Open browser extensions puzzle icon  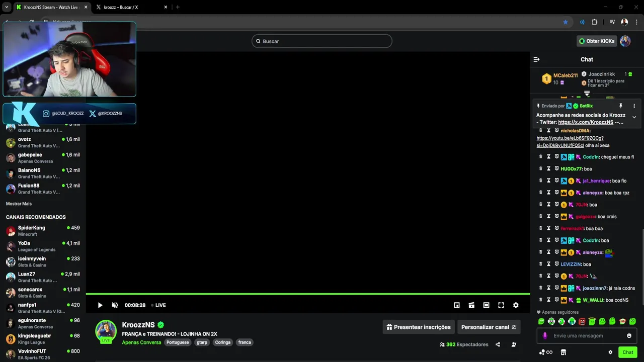coord(595,22)
